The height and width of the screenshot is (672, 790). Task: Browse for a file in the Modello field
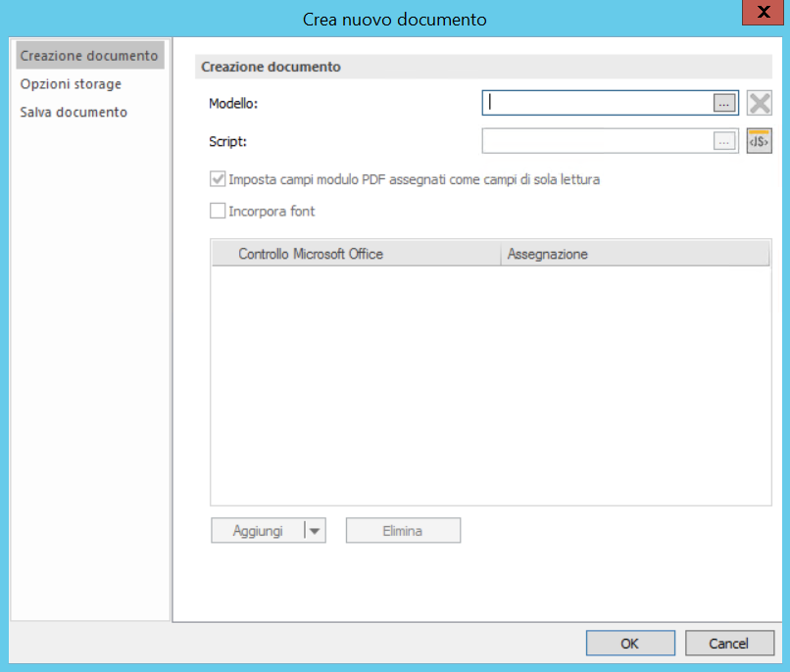click(x=722, y=102)
